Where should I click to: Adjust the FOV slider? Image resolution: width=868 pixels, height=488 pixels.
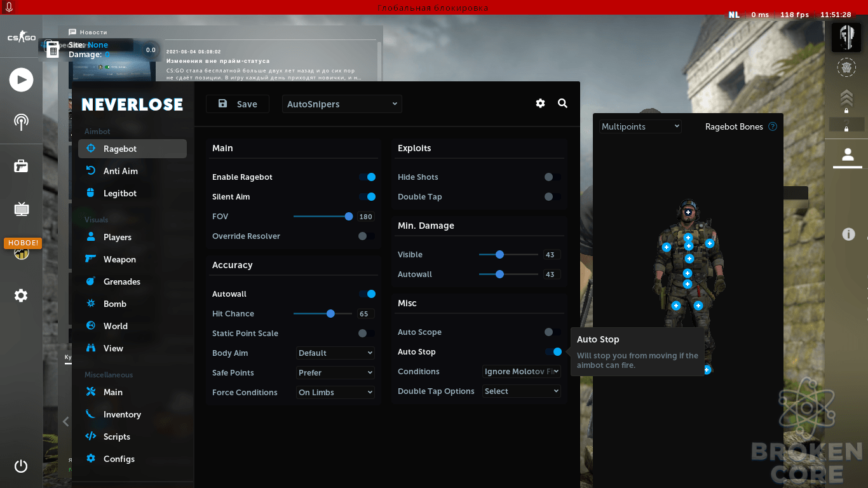(x=323, y=217)
